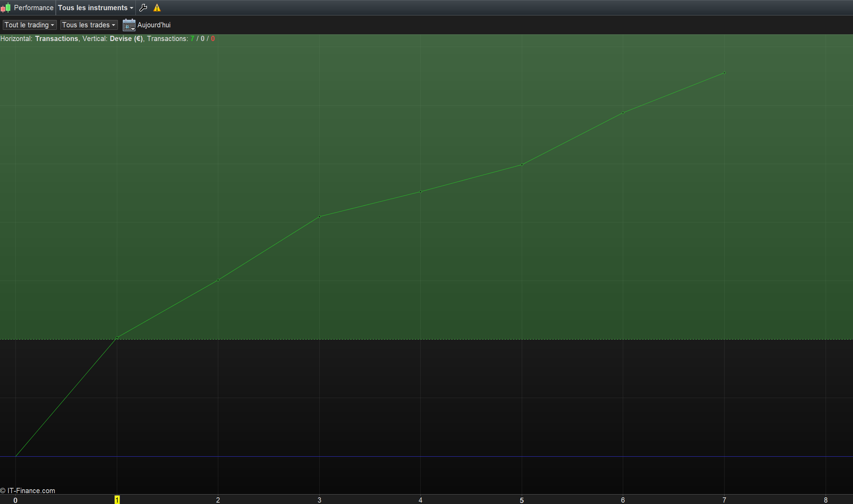Open the Tous les trades dropdown
Image resolution: width=853 pixels, height=504 pixels.
point(88,25)
